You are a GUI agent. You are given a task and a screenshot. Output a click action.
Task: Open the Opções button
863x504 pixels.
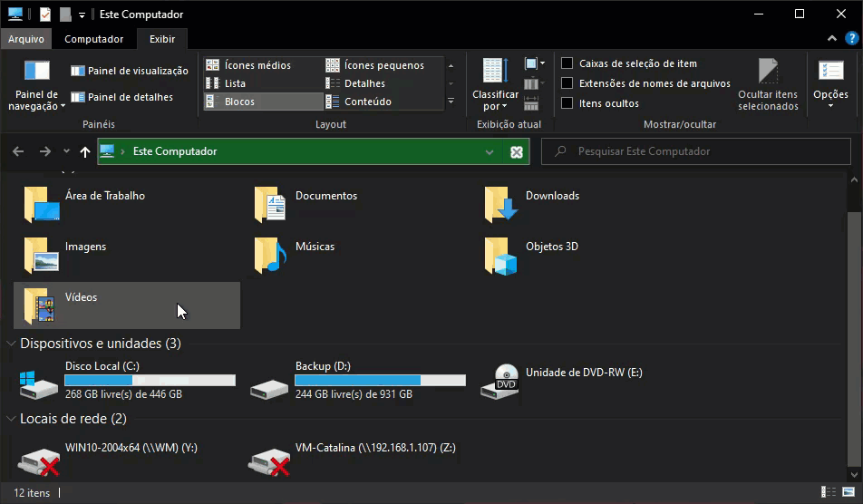[830, 84]
